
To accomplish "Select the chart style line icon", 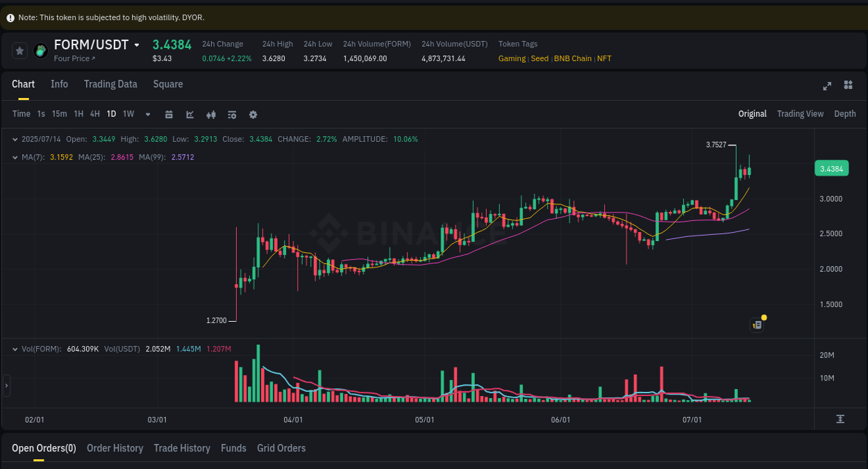I will (190, 113).
